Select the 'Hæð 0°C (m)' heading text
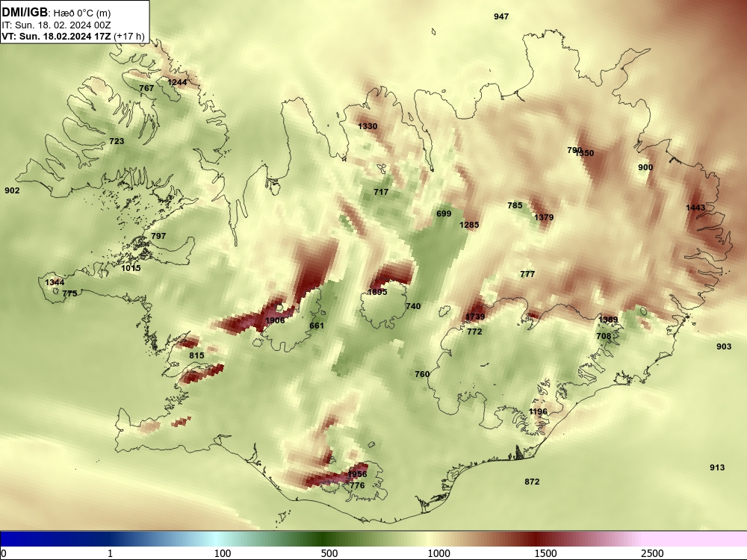Screen dimensions: 747x560 click(82, 13)
